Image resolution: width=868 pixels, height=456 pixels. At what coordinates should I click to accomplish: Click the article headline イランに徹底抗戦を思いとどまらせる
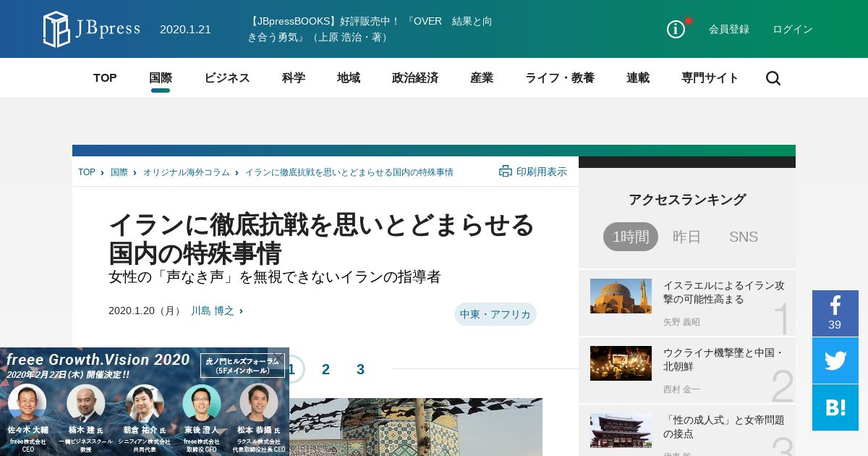(321, 239)
